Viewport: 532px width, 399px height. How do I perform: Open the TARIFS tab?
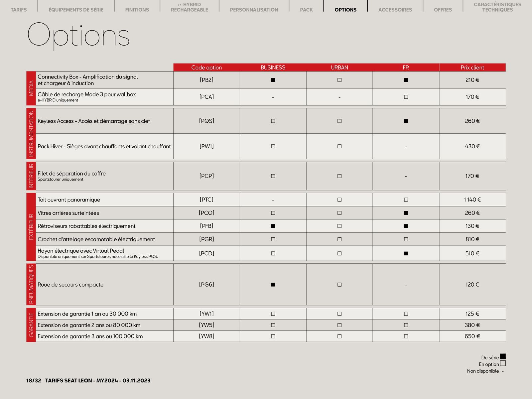pyautogui.click(x=19, y=10)
